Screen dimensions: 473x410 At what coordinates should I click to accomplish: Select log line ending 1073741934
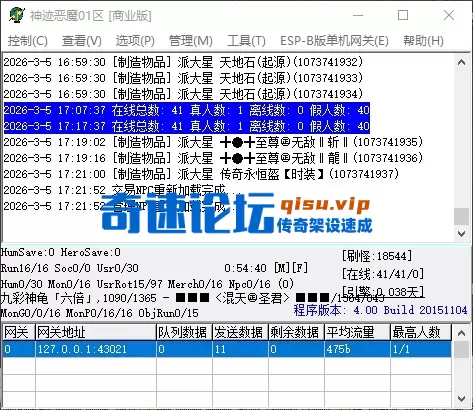(183, 94)
